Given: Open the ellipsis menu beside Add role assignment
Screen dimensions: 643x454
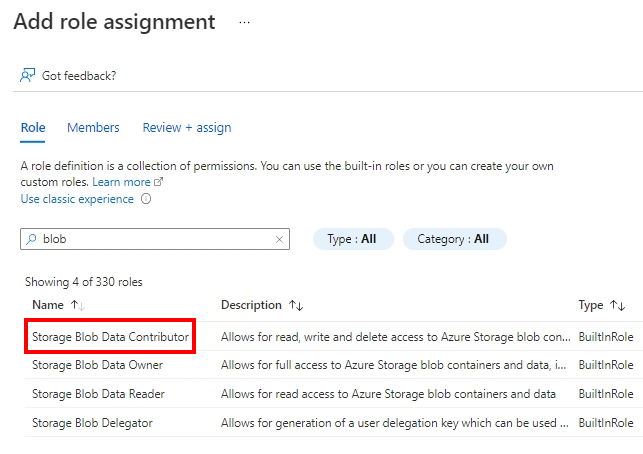Looking at the screenshot, I should tap(244, 23).
